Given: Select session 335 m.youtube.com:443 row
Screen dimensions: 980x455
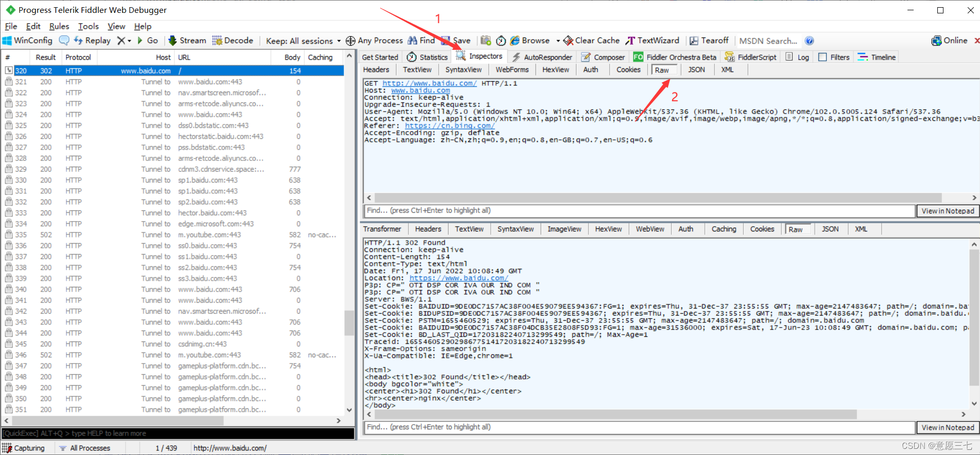Looking at the screenshot, I should pyautogui.click(x=173, y=235).
